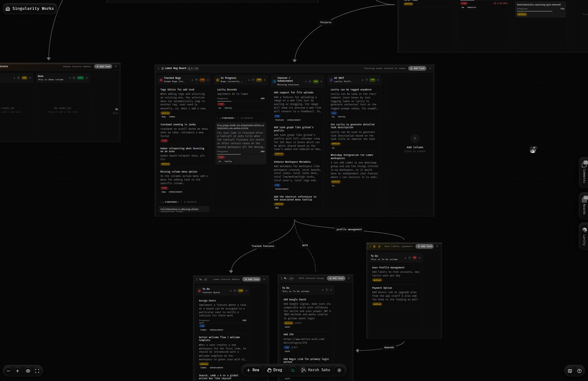Open the Harsh Sahu profile menu

[x=316, y=370]
